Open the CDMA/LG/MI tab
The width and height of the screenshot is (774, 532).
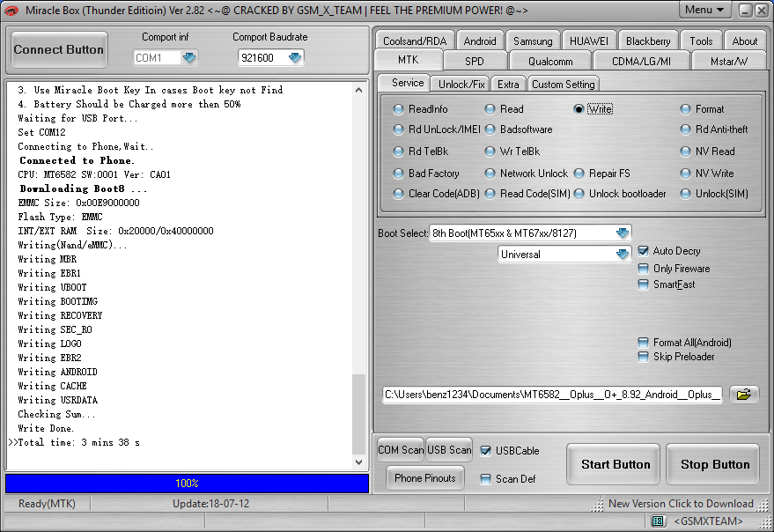pyautogui.click(x=641, y=62)
